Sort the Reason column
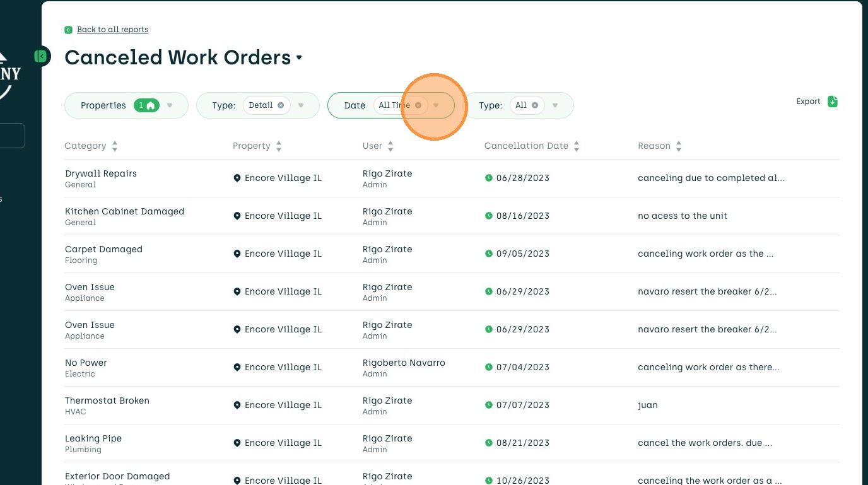Screen dimensions: 868x485 (679, 146)
